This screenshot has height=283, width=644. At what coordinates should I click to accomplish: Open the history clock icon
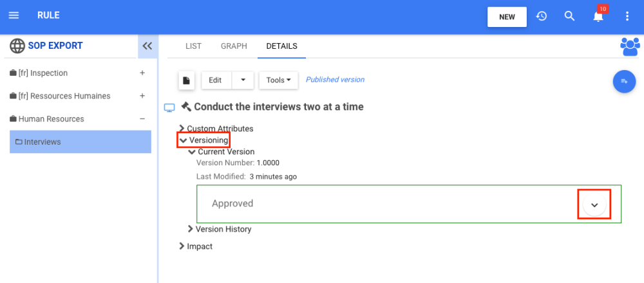(x=542, y=16)
